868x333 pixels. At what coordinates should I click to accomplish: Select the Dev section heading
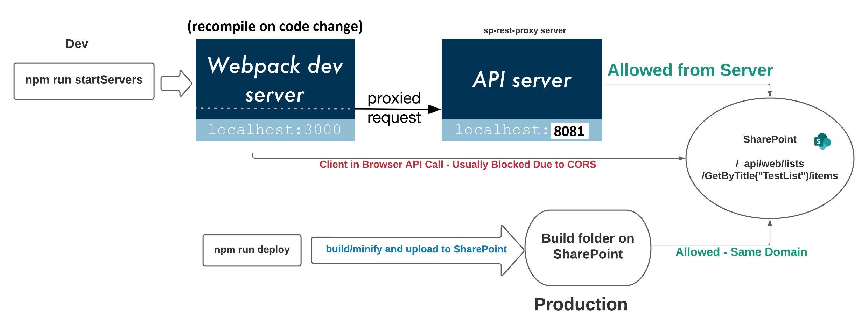(x=78, y=44)
